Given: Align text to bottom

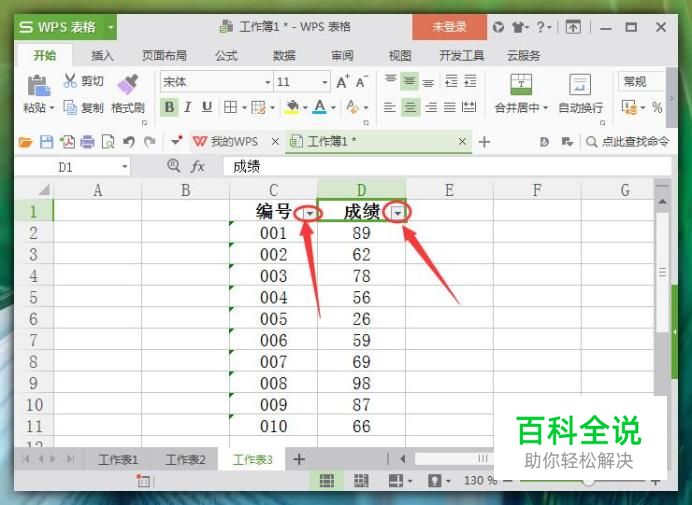Looking at the screenshot, I should [x=428, y=82].
